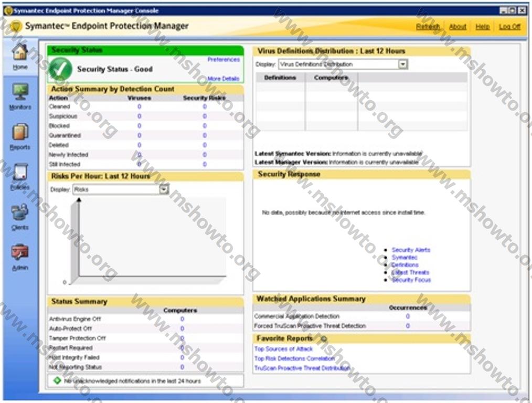Click the No data internet access message
The height and width of the screenshot is (403, 532).
343,213
